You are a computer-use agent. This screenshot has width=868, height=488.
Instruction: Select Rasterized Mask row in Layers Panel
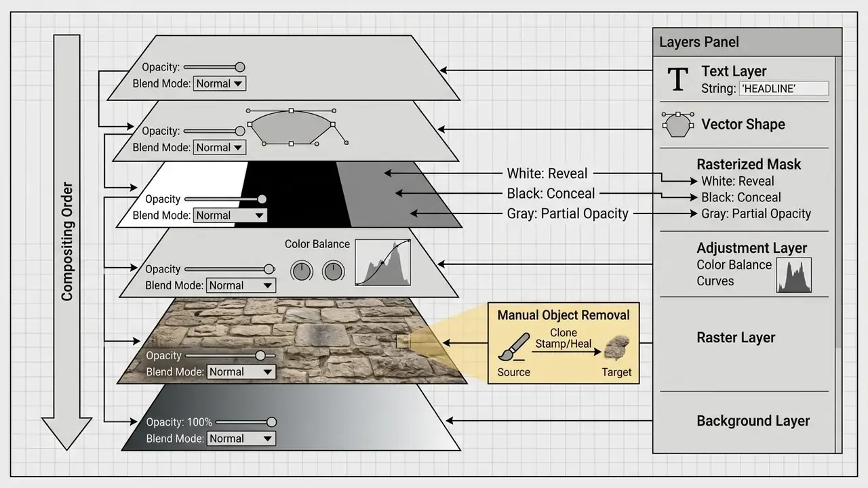744,189
